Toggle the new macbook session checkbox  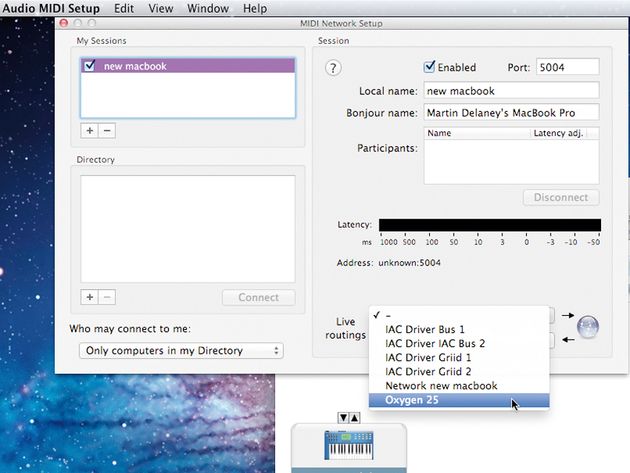90,66
